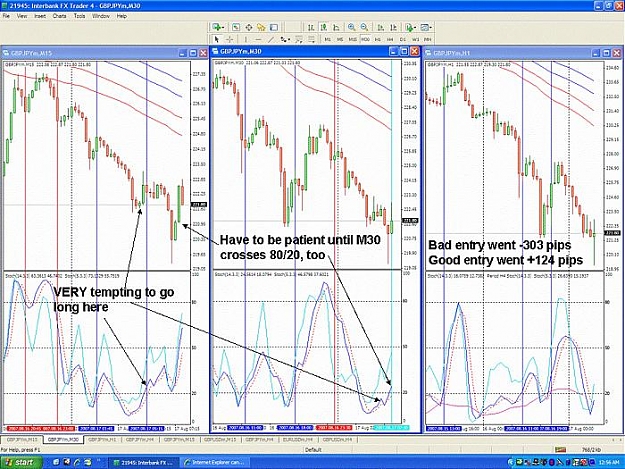The width and height of the screenshot is (625, 469).
Task: Switch chart to M5 timeframe
Action: point(340,39)
